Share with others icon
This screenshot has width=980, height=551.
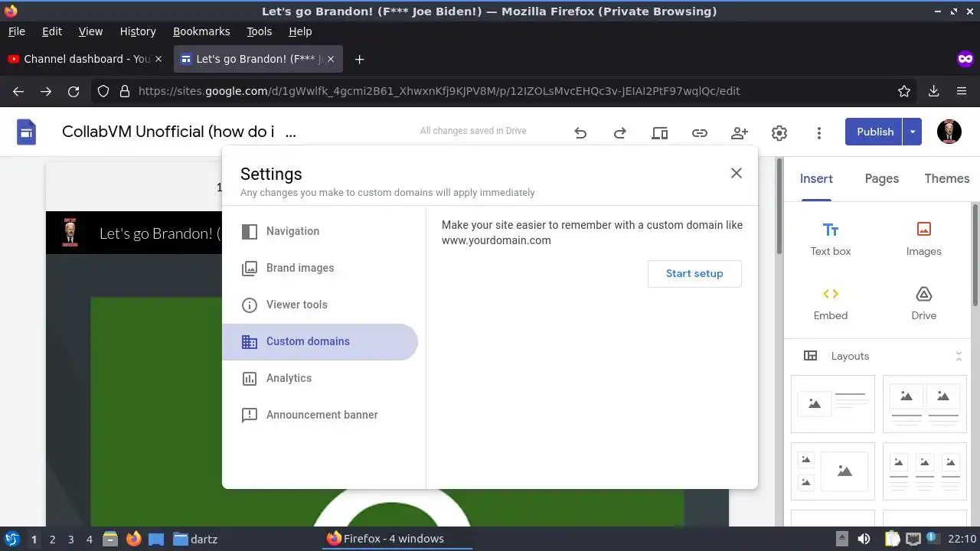740,133
